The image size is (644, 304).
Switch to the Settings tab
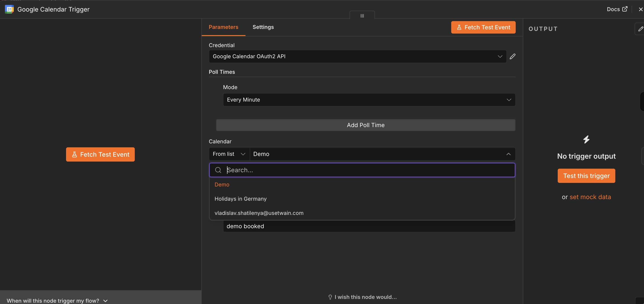(x=263, y=27)
